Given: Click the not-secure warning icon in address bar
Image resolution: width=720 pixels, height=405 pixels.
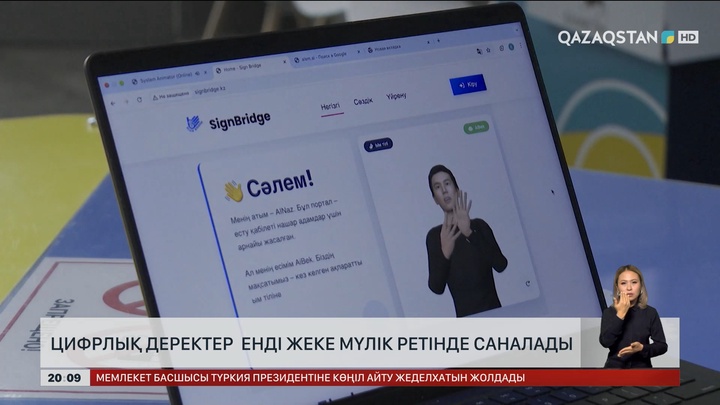Looking at the screenshot, I should coord(155,97).
